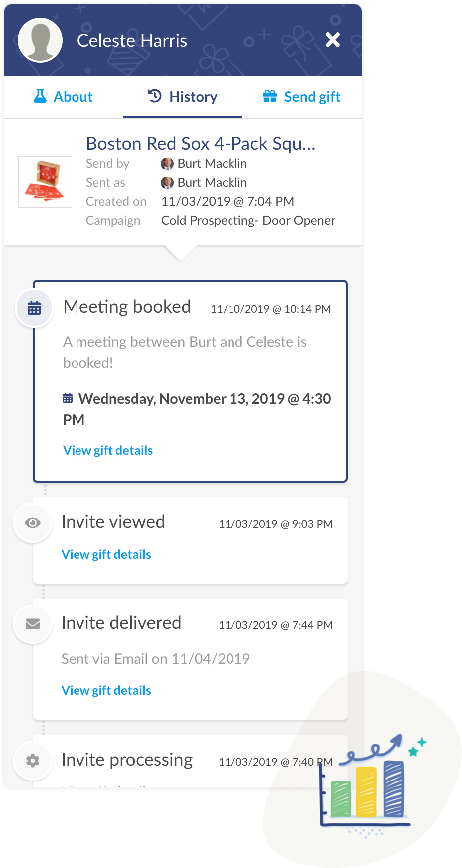Select the Meeting booked calendar icon
The image size is (462, 868).
(x=35, y=309)
